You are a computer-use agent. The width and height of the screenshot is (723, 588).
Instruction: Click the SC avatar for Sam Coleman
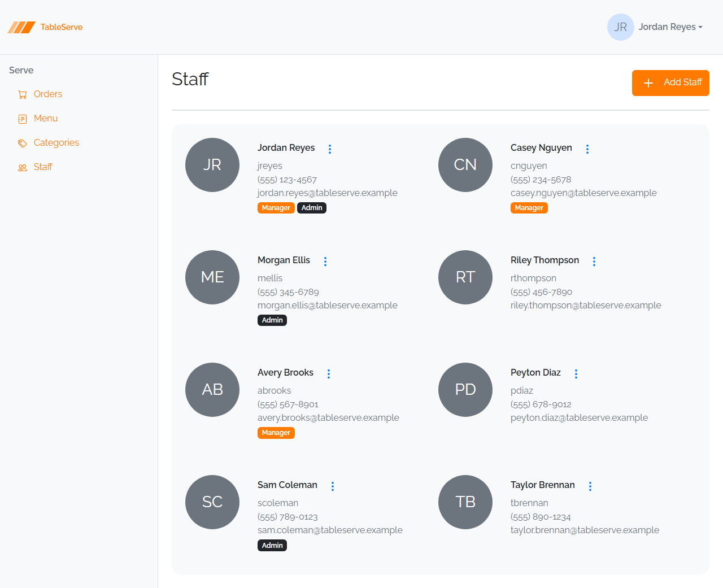click(212, 502)
